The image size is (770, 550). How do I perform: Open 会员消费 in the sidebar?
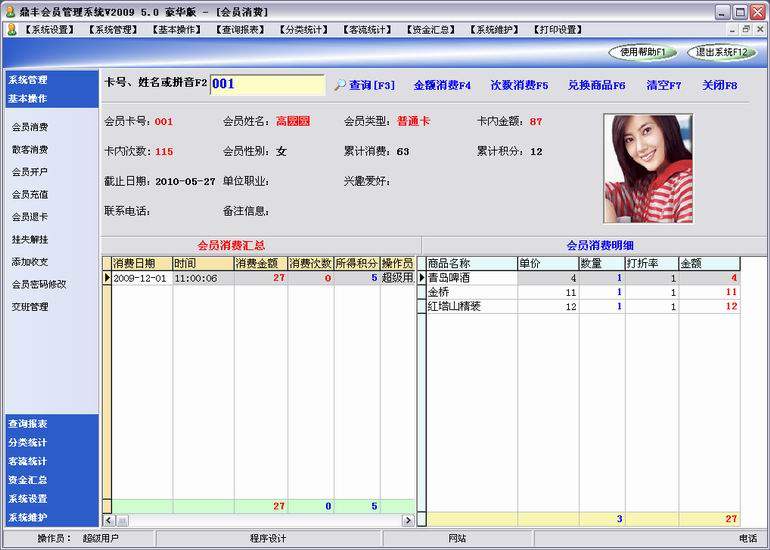(x=30, y=127)
